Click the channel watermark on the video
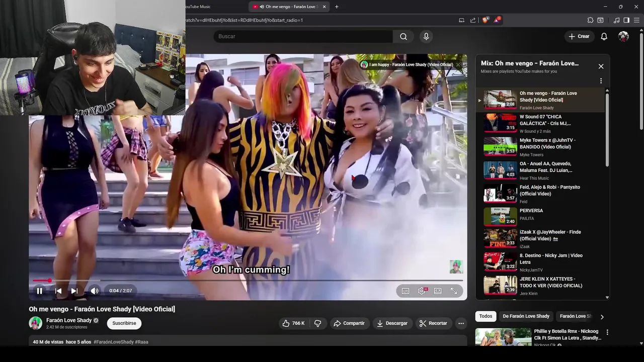 pyautogui.click(x=456, y=266)
